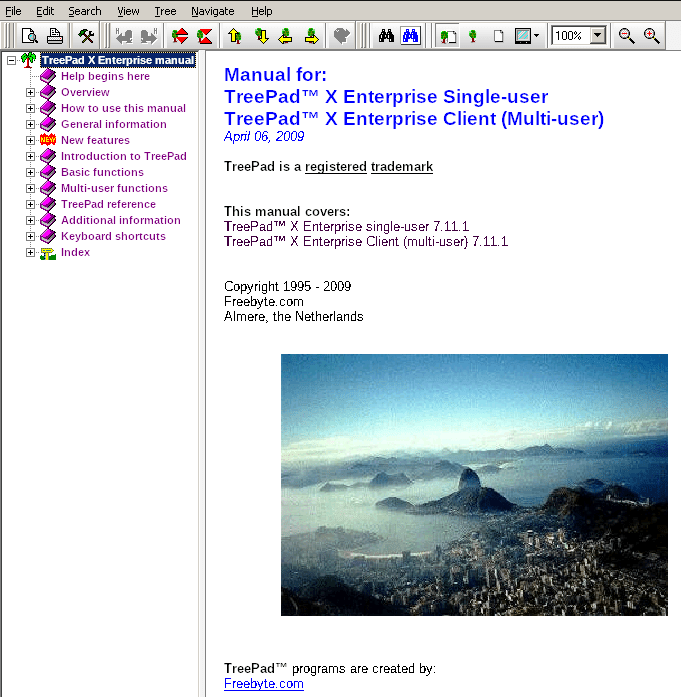Toggle the blue binoculars search icon
This screenshot has height=697, width=681.
[x=410, y=36]
